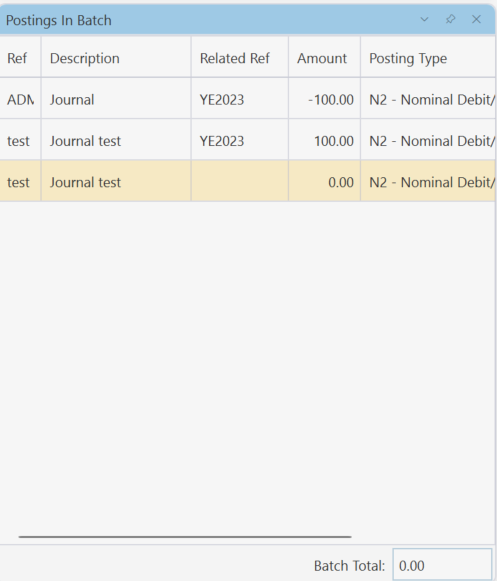Screen dimensions: 497x581
Task: Select YE2023 in the first row
Action: (x=222, y=100)
